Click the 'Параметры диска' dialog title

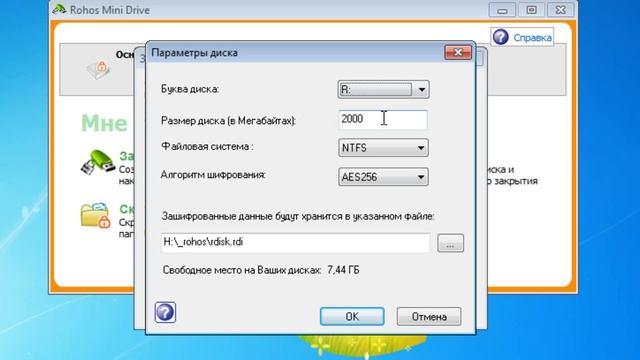tap(194, 53)
